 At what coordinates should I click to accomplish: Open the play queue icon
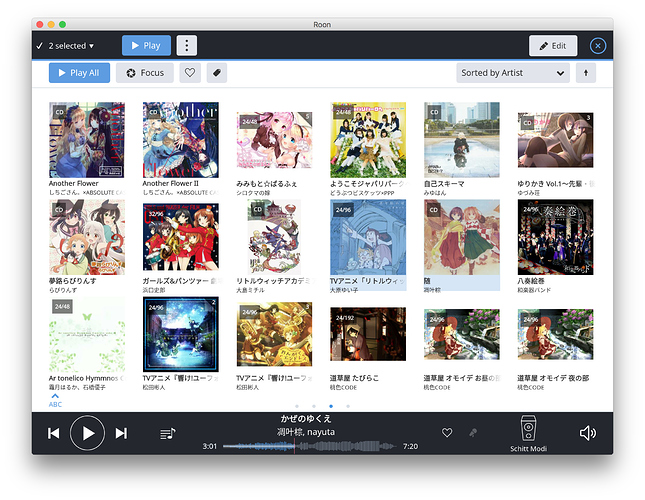click(167, 433)
